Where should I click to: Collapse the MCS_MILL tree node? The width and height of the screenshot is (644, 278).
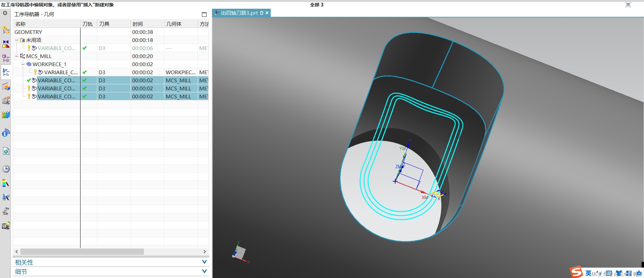pos(16,56)
